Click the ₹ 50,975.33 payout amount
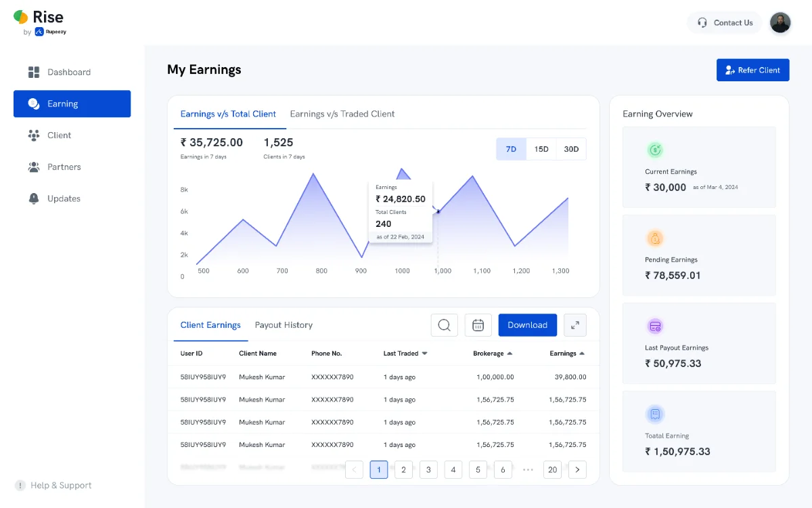812x508 pixels. (x=673, y=364)
